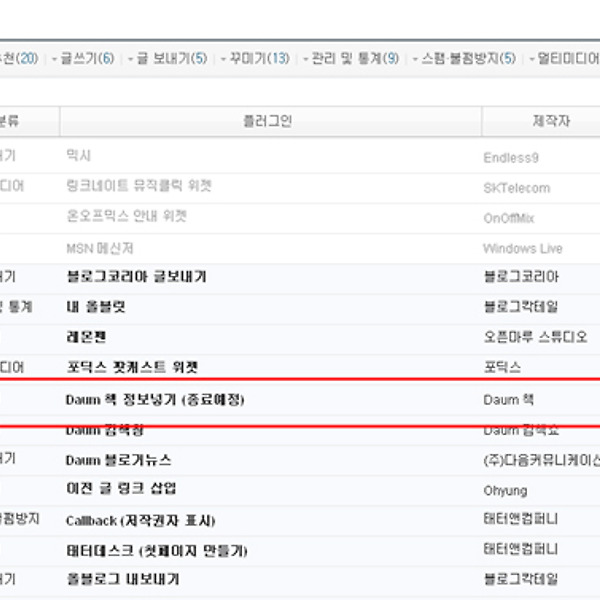The height and width of the screenshot is (600, 600).
Task: Click the MSN 메신저 plugin row
Action: coord(100,248)
